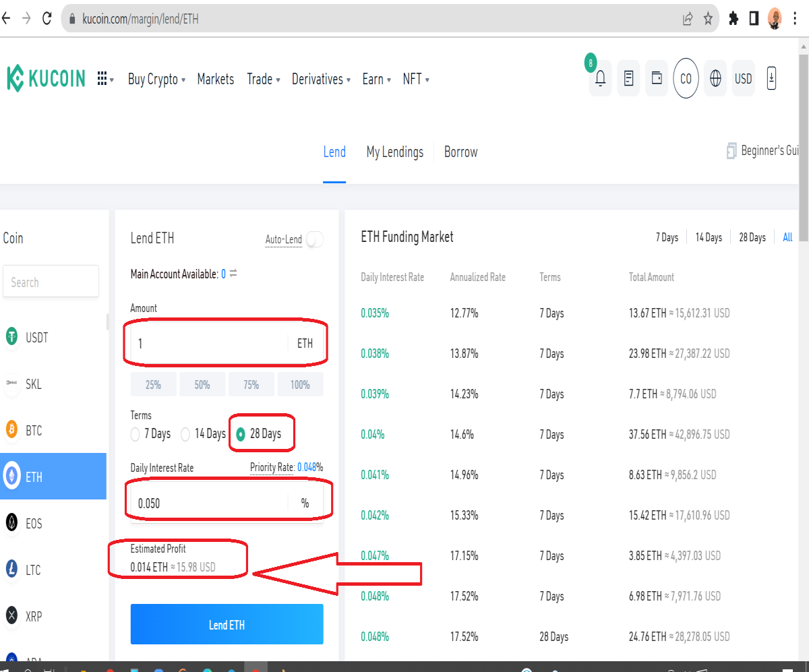Set amount to 50%
Screen dimensions: 809x672
[x=202, y=384]
